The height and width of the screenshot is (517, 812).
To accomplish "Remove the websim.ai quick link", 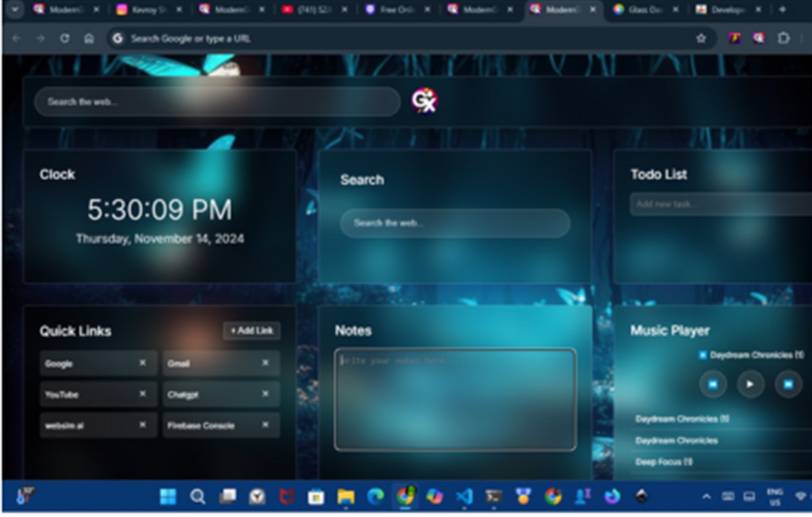I will click(x=143, y=424).
